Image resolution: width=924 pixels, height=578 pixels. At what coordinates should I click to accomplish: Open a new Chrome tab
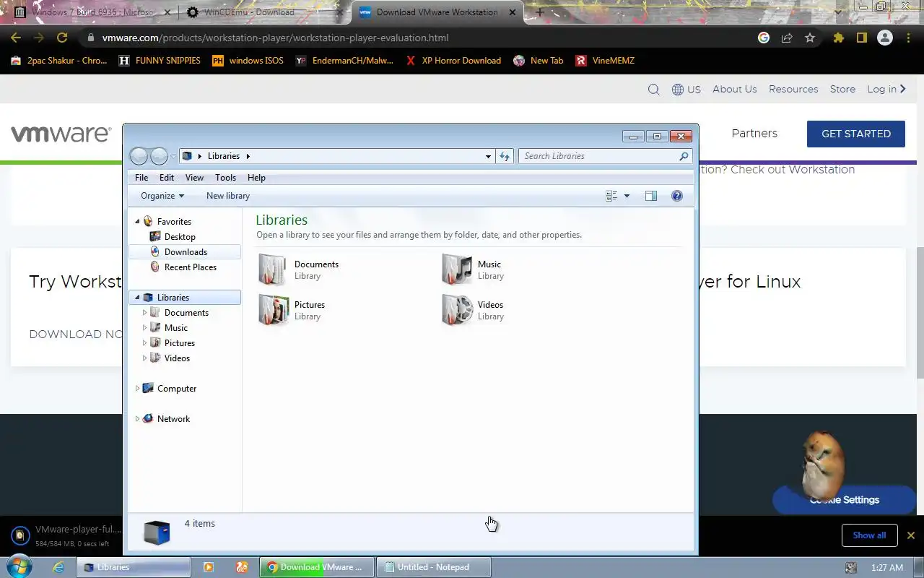click(x=539, y=12)
